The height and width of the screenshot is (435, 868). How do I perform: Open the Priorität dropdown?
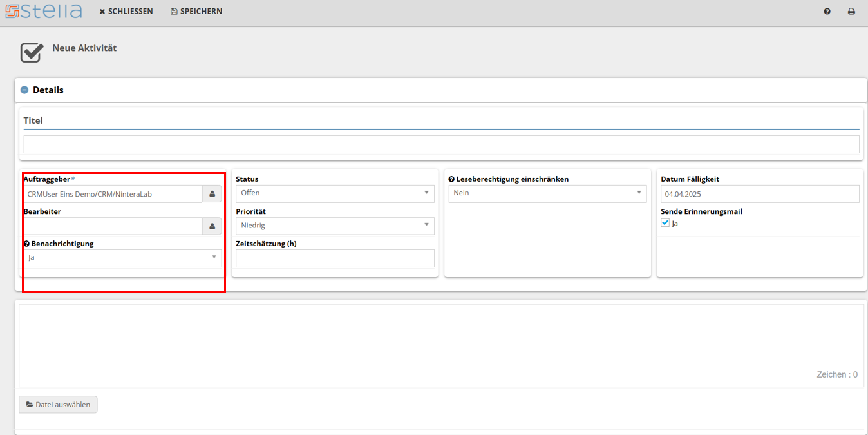pyautogui.click(x=335, y=226)
